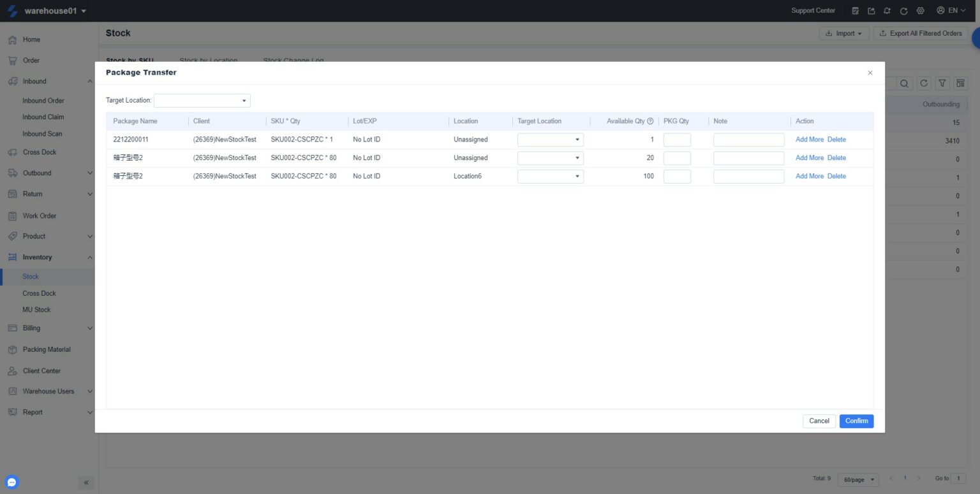
Task: Open the 60/page page size dropdown
Action: click(x=857, y=479)
